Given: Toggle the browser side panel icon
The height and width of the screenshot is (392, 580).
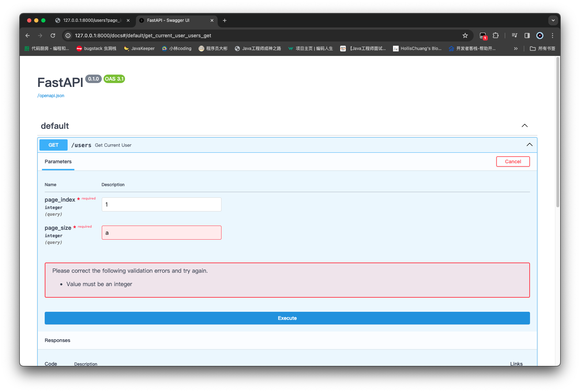Looking at the screenshot, I should (527, 36).
